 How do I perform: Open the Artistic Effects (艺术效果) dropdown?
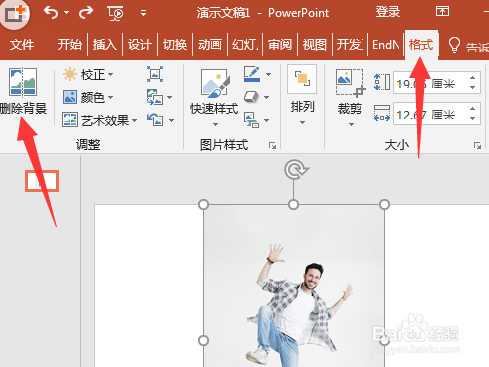point(100,120)
